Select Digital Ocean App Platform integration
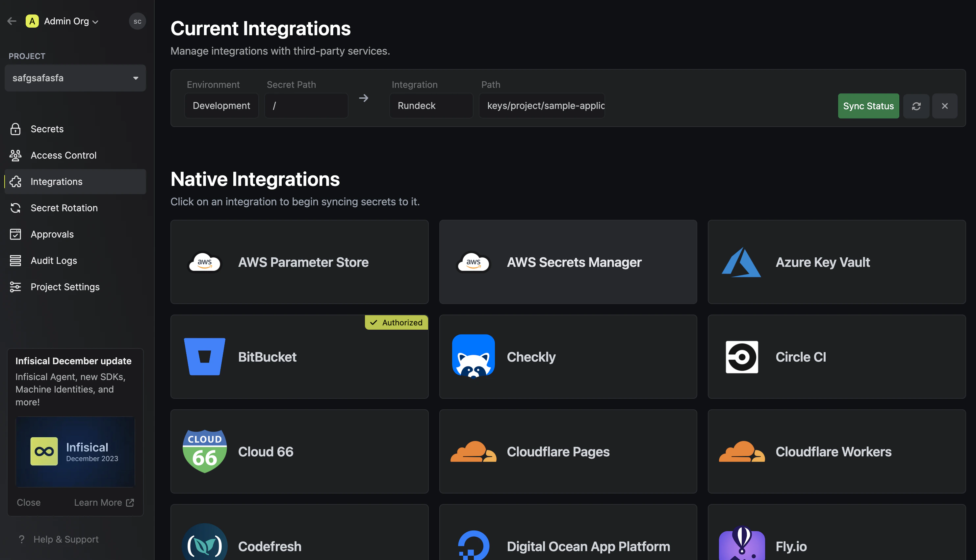 (568, 532)
